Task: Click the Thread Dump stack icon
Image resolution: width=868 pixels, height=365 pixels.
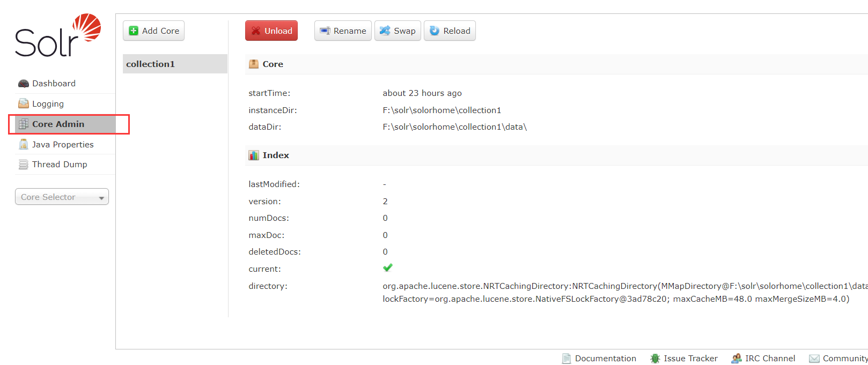Action: click(24, 165)
